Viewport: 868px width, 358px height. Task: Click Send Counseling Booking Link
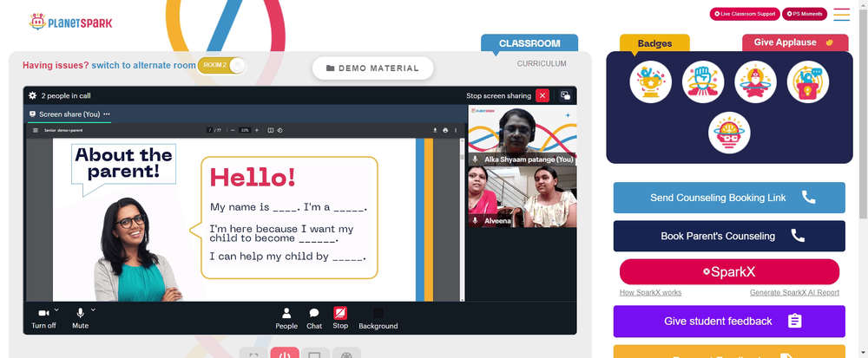point(729,198)
